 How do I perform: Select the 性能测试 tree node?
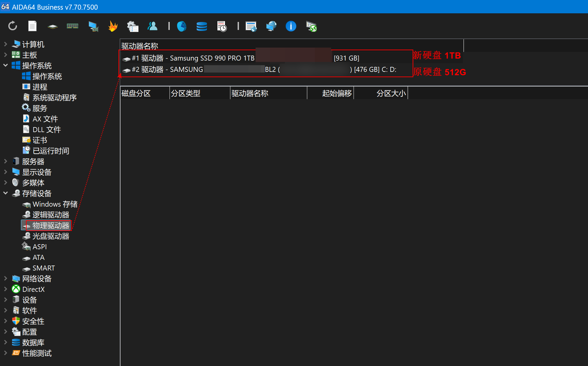point(32,353)
